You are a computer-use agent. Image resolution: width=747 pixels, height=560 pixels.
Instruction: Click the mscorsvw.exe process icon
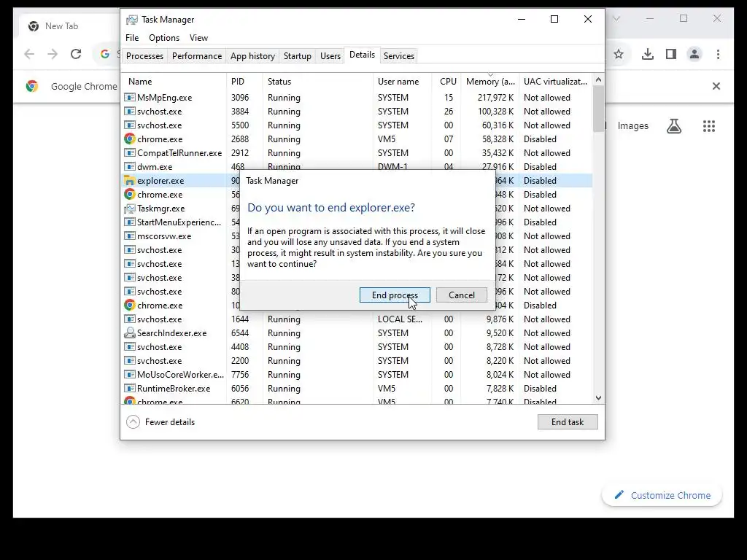tap(130, 236)
